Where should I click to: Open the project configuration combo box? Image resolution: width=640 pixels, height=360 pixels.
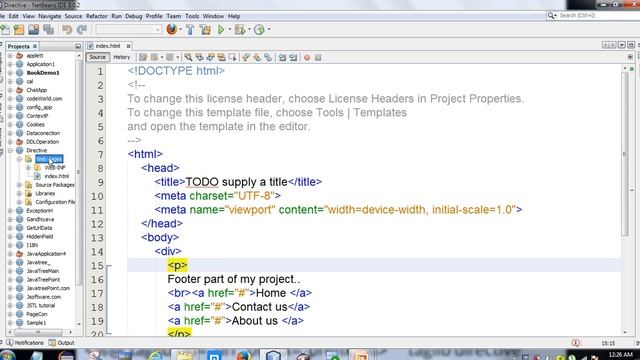(x=129, y=29)
